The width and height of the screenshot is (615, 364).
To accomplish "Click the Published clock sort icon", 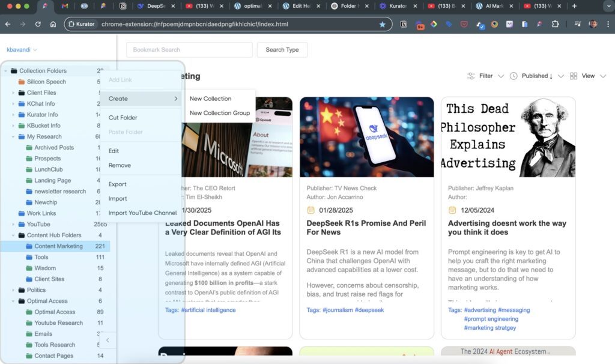I will pyautogui.click(x=514, y=76).
